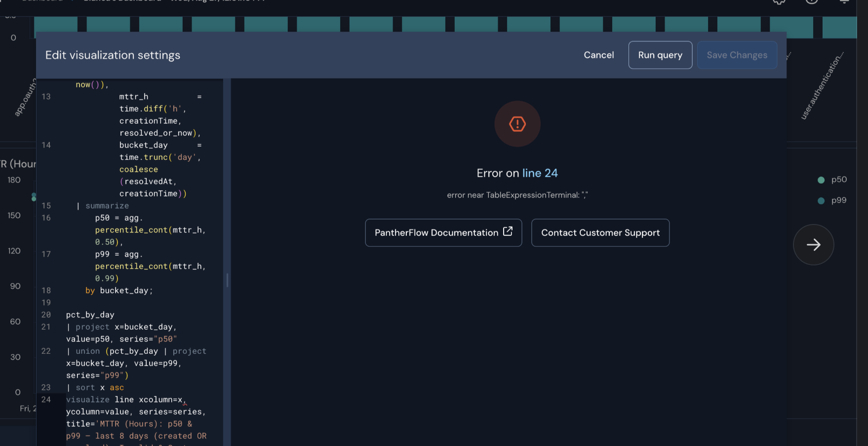Click the Cancel button
The height and width of the screenshot is (446, 868).
point(598,55)
